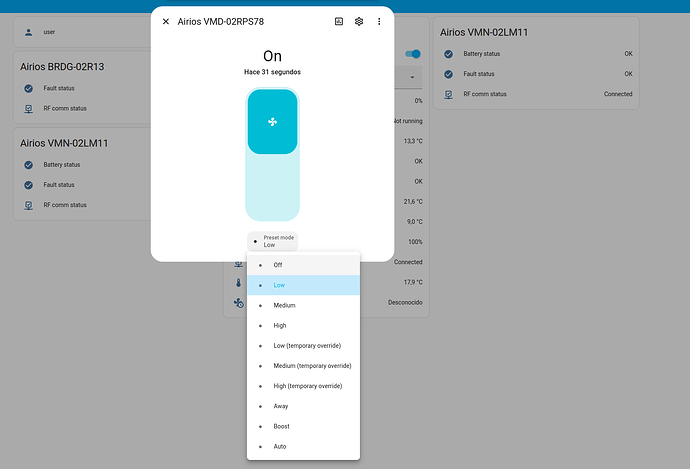Open right card RF comm status Connected value
The width and height of the screenshot is (690, 469).
pos(618,94)
